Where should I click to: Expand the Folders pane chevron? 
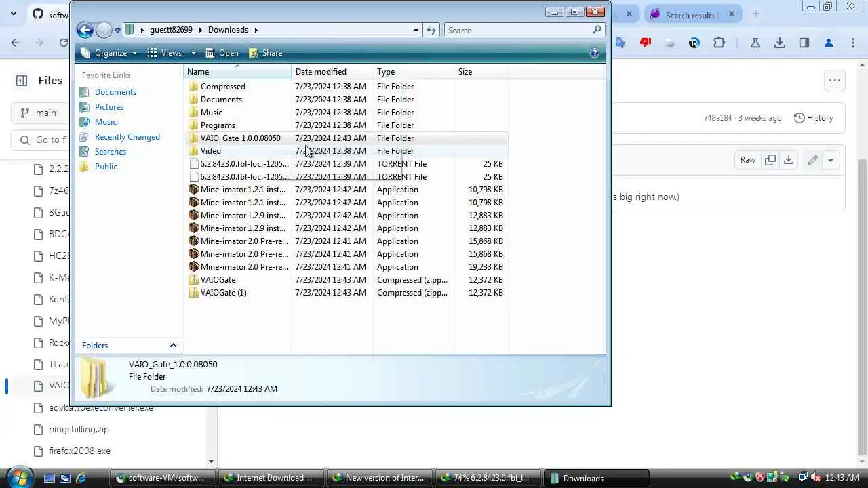coord(173,346)
